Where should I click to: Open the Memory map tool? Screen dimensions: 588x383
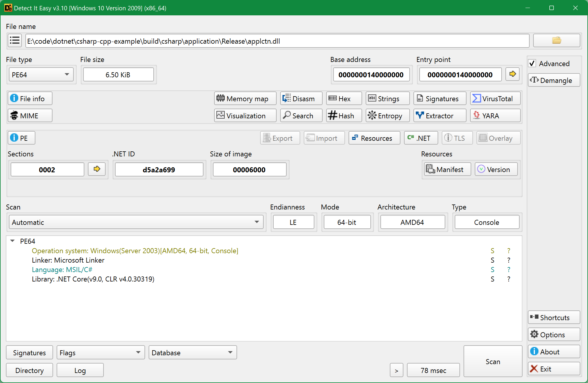[x=245, y=99]
